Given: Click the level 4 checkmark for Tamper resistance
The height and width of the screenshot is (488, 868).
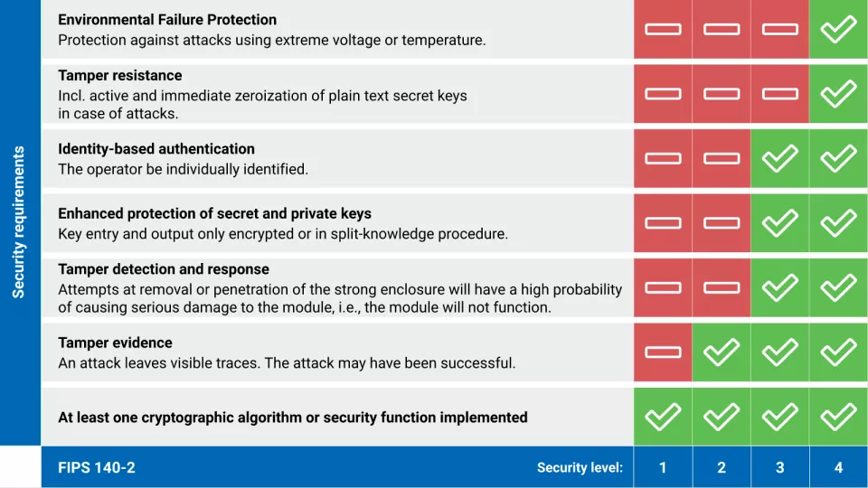Looking at the screenshot, I should [x=838, y=93].
